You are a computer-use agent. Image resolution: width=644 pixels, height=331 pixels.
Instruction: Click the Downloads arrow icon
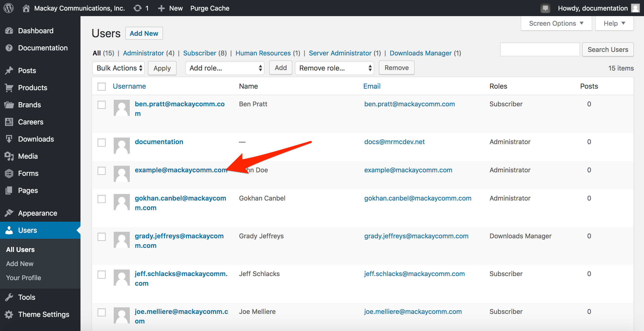click(x=9, y=139)
